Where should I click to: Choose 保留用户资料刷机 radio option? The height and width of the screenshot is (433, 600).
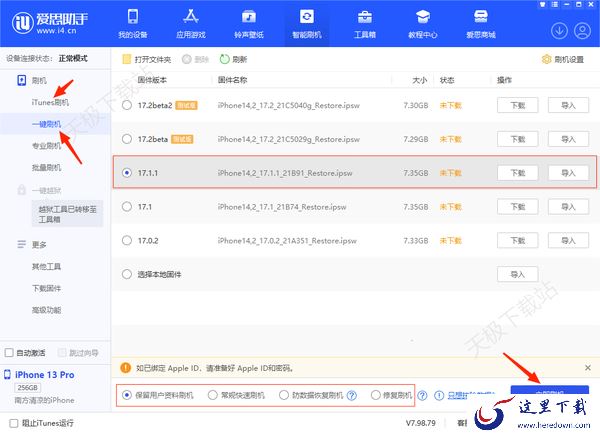tap(127, 395)
